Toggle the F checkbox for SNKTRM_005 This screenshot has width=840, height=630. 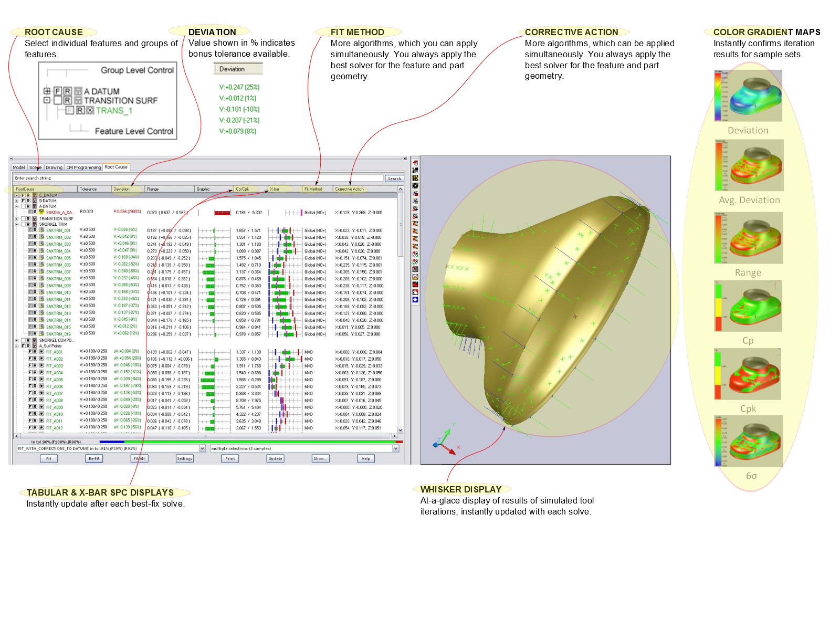(x=30, y=258)
